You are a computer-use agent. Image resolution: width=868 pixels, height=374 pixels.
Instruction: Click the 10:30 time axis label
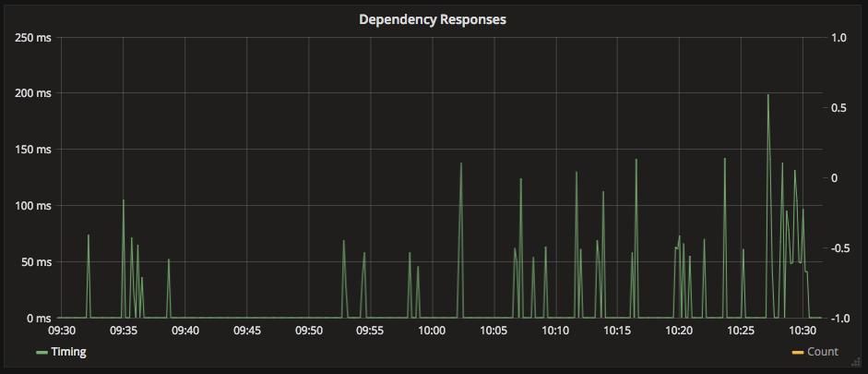click(x=803, y=332)
